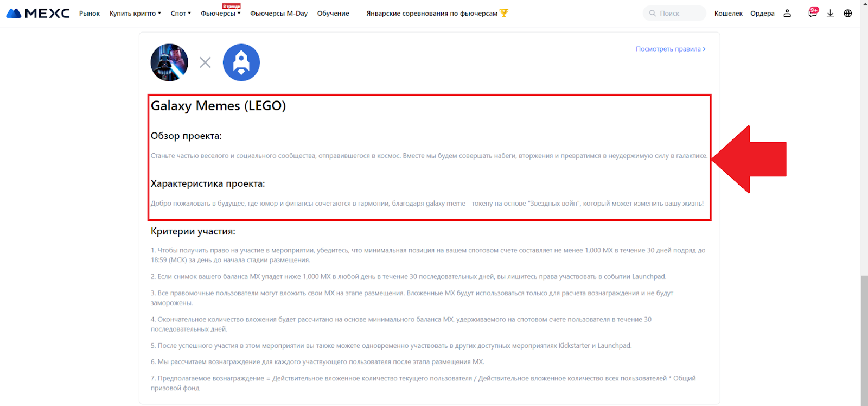
Task: Click the download app icon
Action: [830, 13]
